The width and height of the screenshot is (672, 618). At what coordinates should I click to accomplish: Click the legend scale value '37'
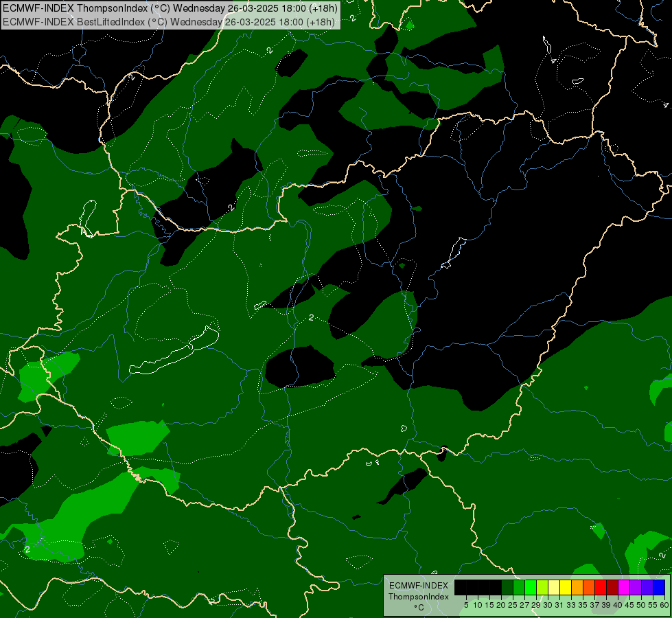tap(594, 605)
